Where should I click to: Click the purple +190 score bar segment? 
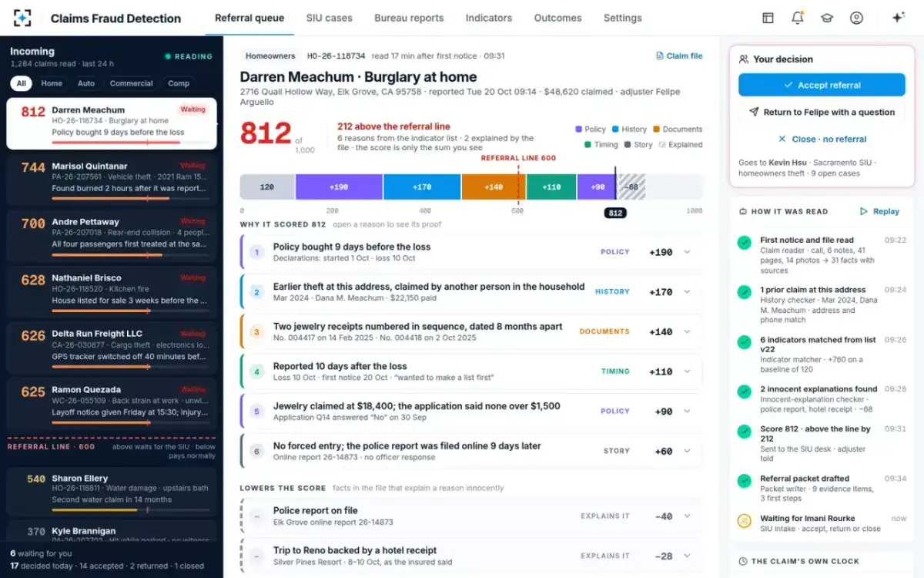coord(339,187)
